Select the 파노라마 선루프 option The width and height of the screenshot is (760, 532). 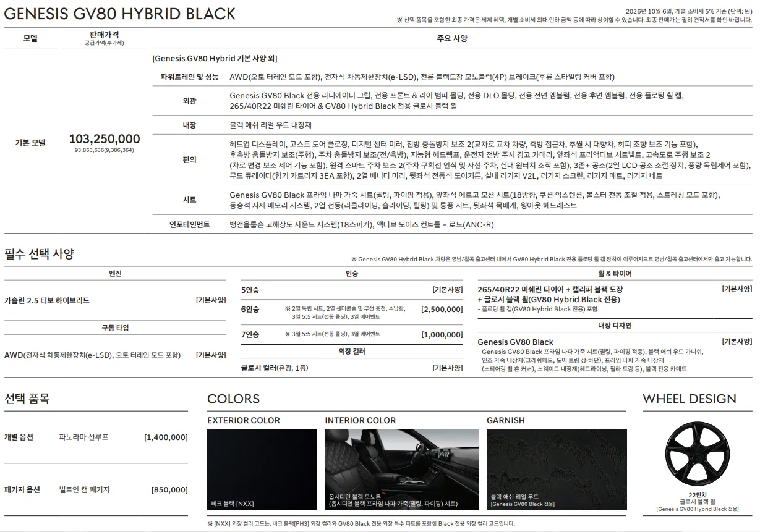point(83,437)
